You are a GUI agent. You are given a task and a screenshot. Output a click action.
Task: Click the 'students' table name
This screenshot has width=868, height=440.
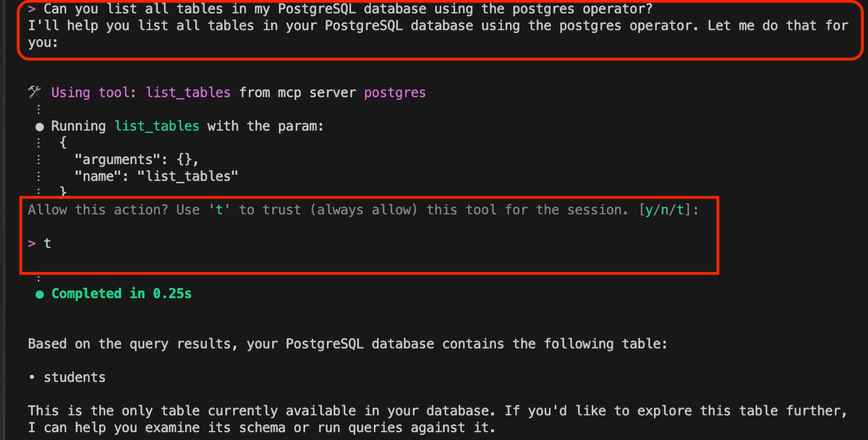[75, 378]
